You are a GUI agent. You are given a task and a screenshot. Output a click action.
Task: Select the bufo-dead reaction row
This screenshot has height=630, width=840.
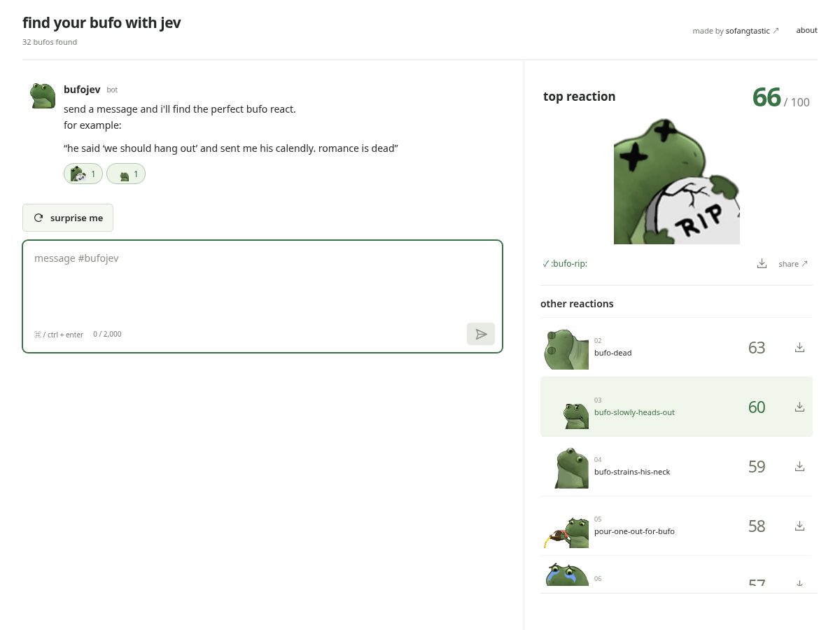[676, 347]
